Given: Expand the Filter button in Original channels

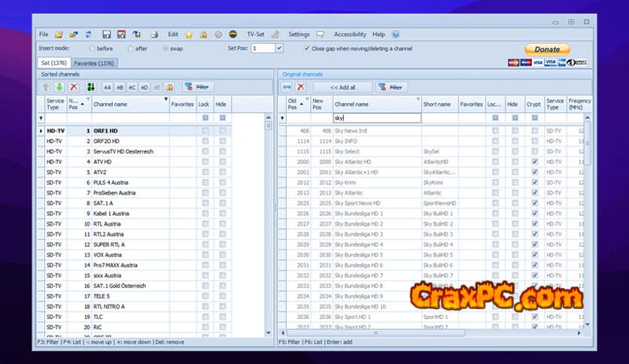Looking at the screenshot, I should [x=393, y=87].
